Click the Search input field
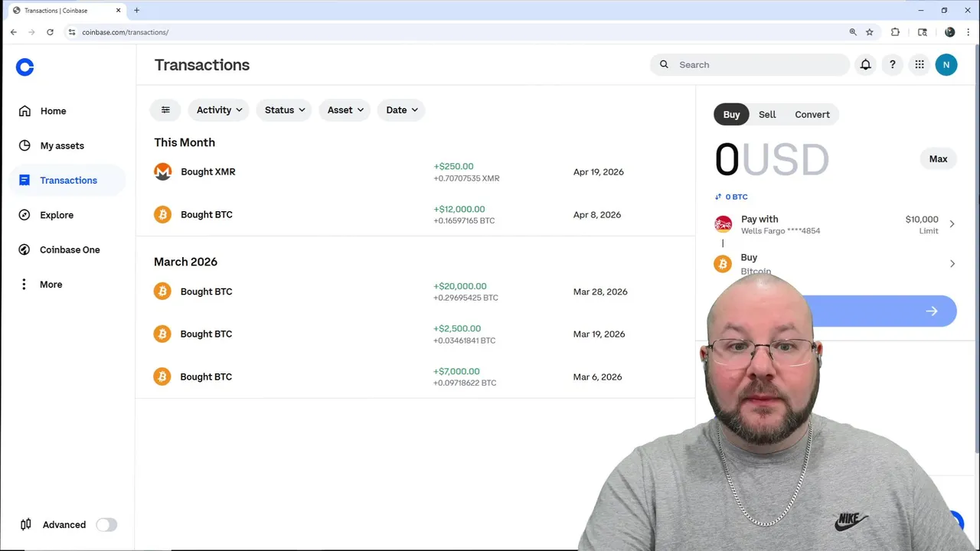The image size is (980, 551). 750,65
